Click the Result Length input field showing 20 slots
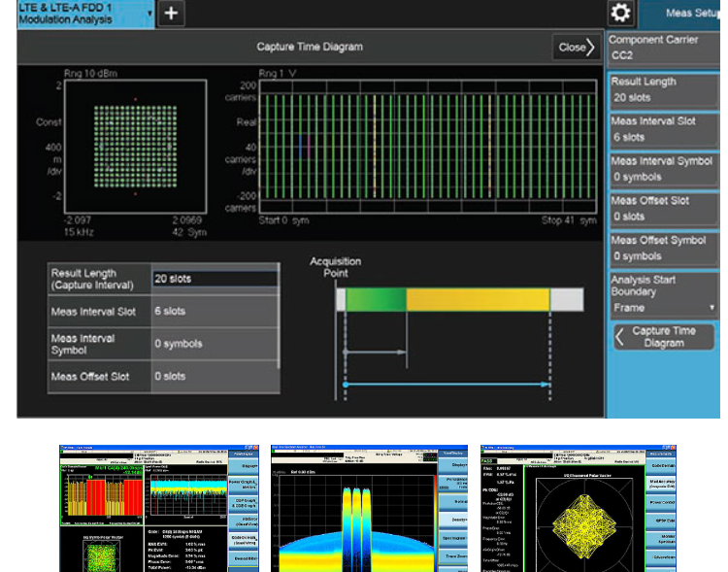Screen dimensions: 728x572 (x=215, y=279)
